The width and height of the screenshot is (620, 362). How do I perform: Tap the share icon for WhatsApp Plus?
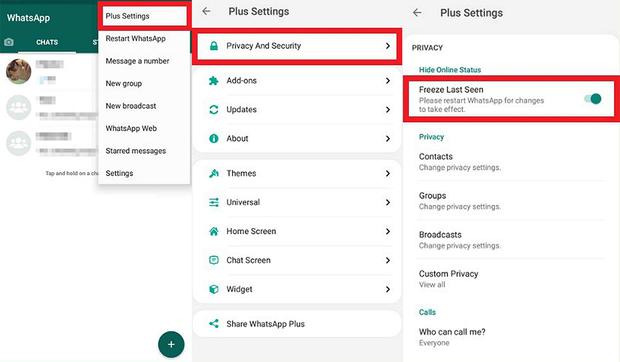click(x=214, y=324)
